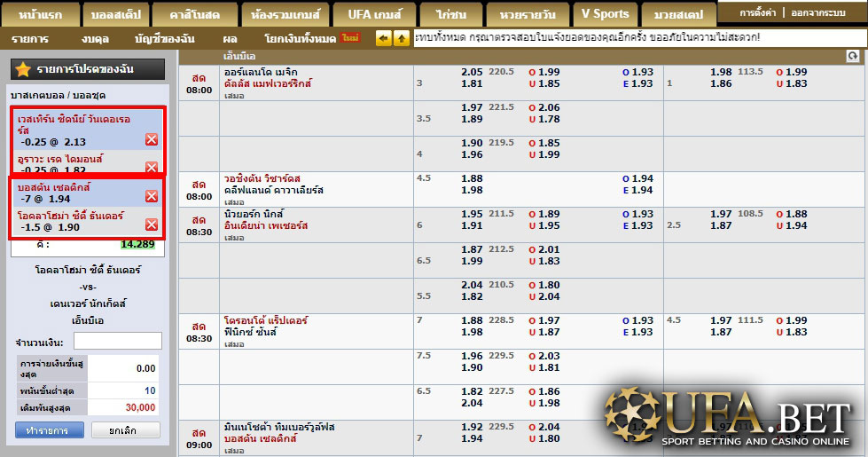Open the หน้าแรก tab

click(41, 14)
